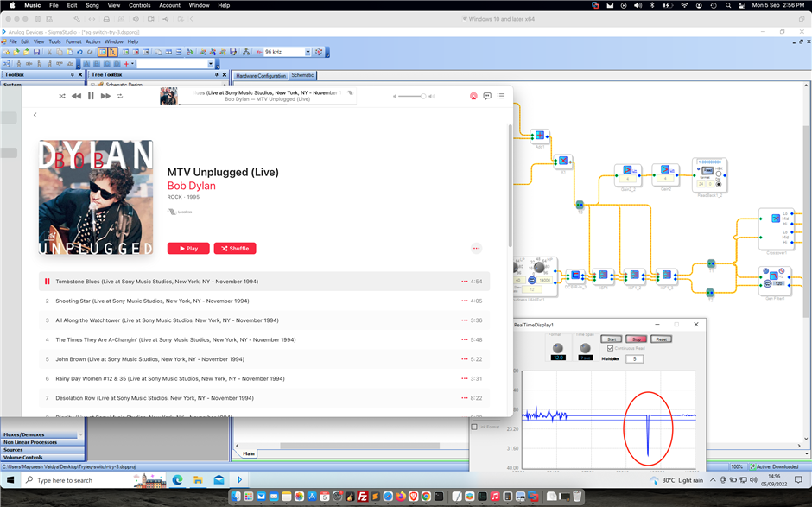Open the SigmaStudio Format menu
This screenshot has width=812, height=507.
coord(73,41)
